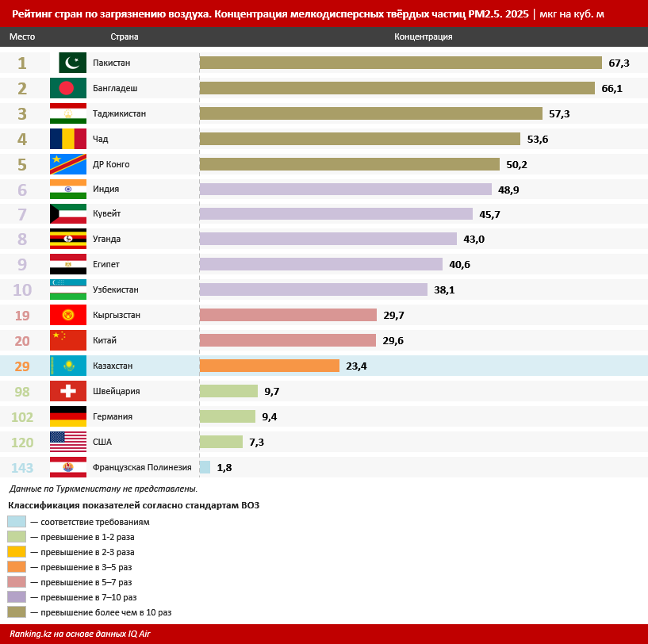
Task: Click the USA flag icon
Action: click(x=68, y=442)
